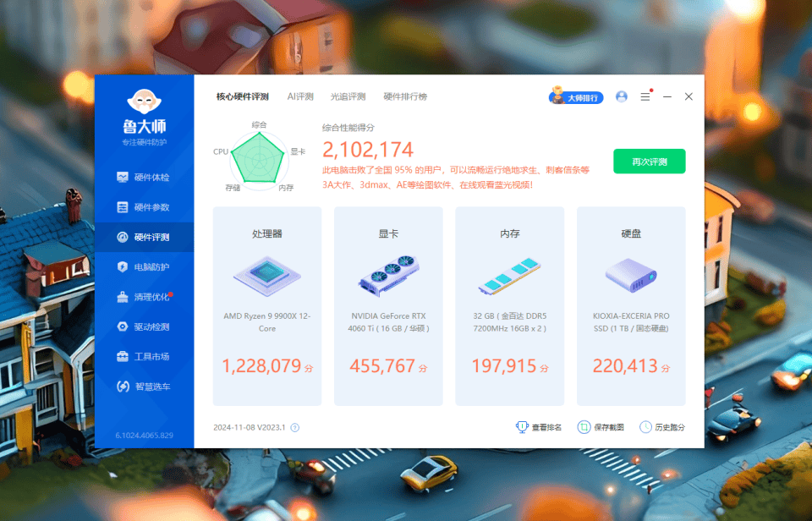
Task: Click the 鲁大师 mascot logo
Action: pos(144,101)
